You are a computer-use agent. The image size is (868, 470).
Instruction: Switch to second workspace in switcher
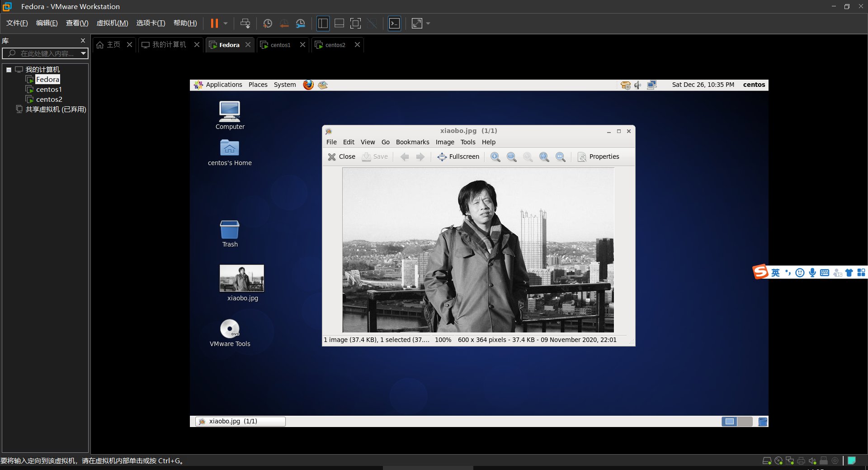point(745,422)
